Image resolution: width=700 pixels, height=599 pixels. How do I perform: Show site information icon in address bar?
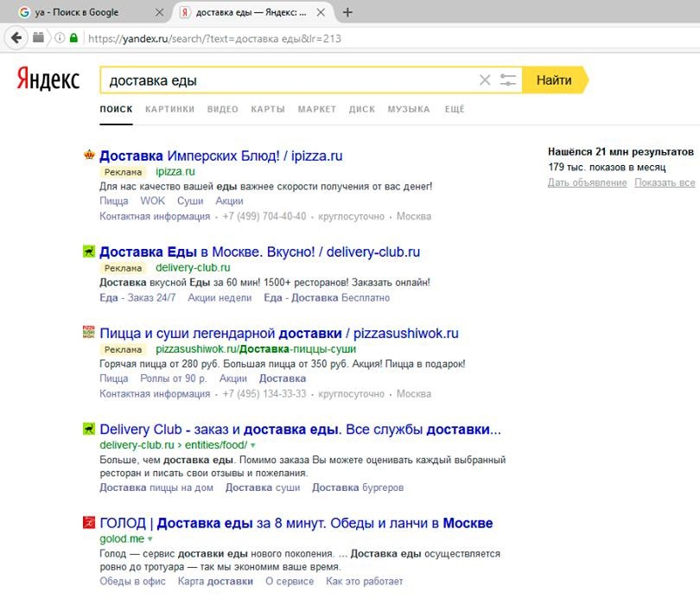click(60, 38)
